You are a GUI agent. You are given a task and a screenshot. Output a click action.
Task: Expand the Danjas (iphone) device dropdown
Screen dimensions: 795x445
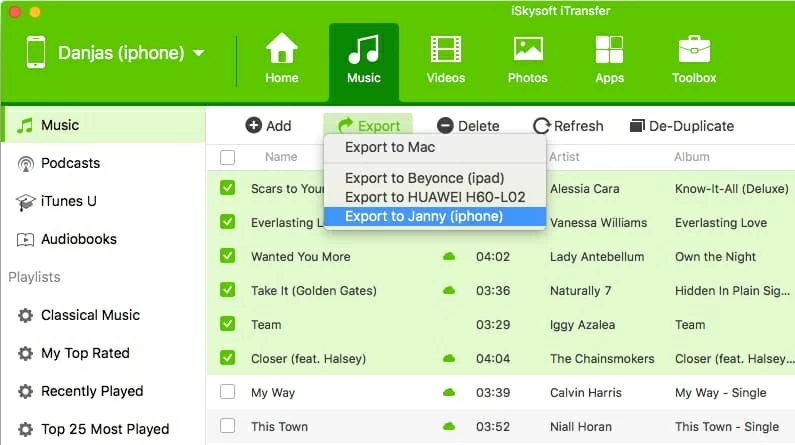199,53
